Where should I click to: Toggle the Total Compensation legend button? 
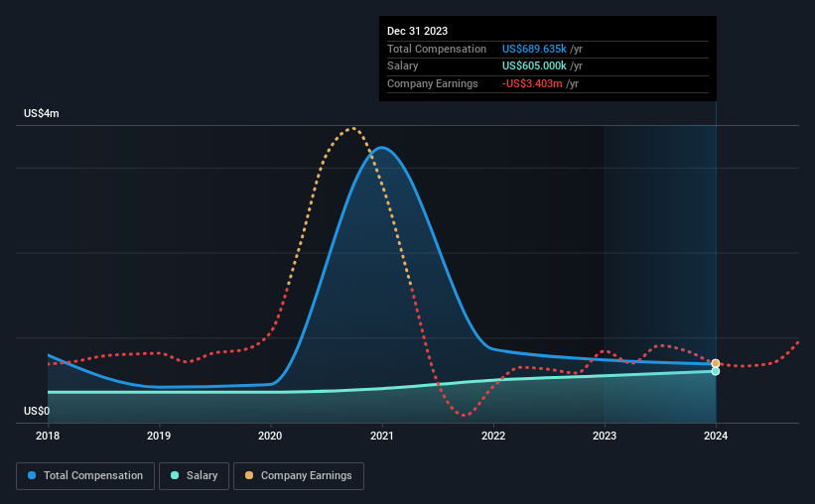(85, 476)
